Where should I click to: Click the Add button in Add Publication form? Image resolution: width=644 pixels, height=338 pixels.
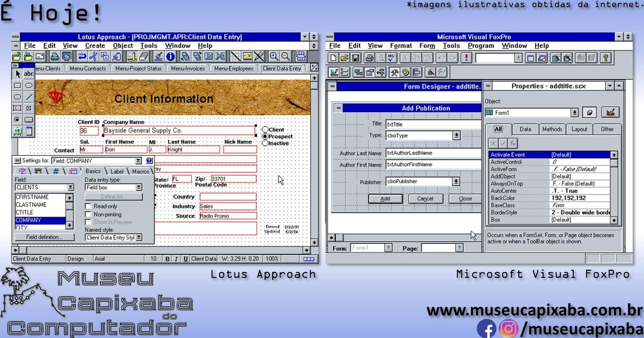pos(385,199)
